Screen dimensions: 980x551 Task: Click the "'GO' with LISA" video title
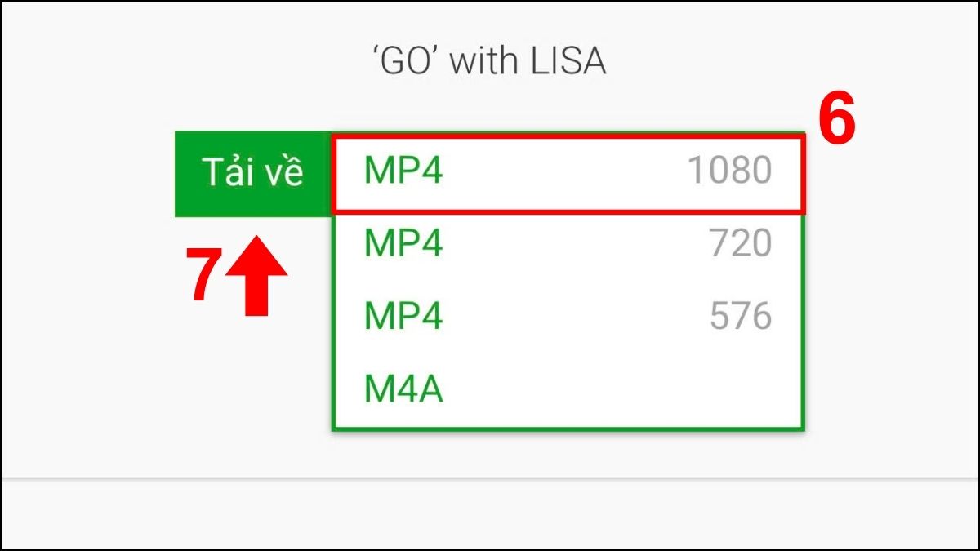(489, 62)
